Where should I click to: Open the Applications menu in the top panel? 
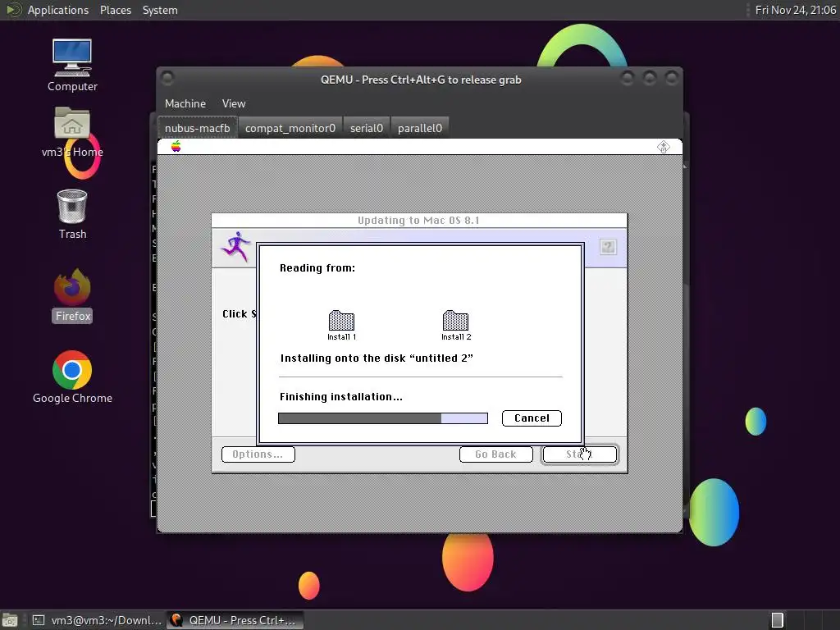(x=58, y=10)
